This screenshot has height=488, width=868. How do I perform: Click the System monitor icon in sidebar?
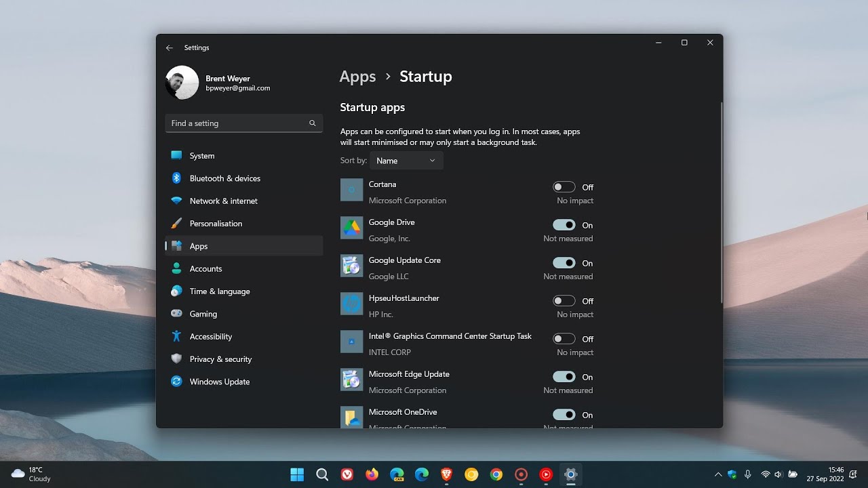click(x=176, y=155)
